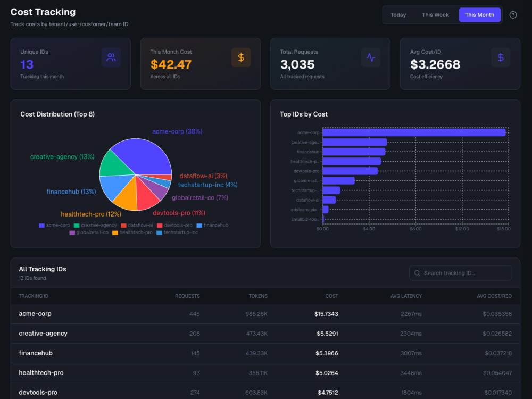
Task: Click the 3,035 total requests value
Action: coord(297,64)
